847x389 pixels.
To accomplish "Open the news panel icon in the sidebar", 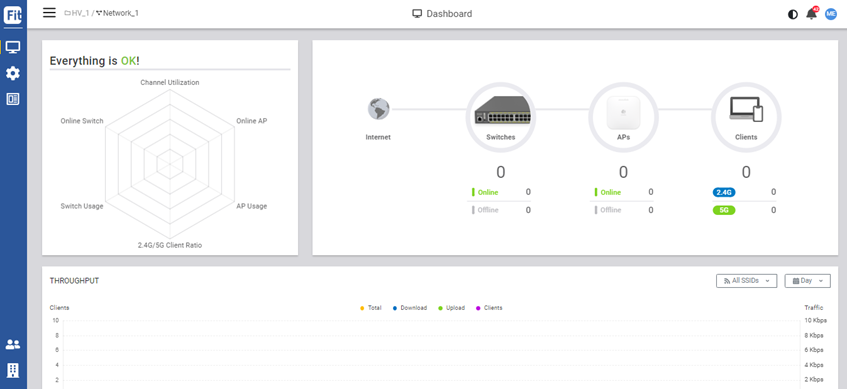I will [x=13, y=99].
